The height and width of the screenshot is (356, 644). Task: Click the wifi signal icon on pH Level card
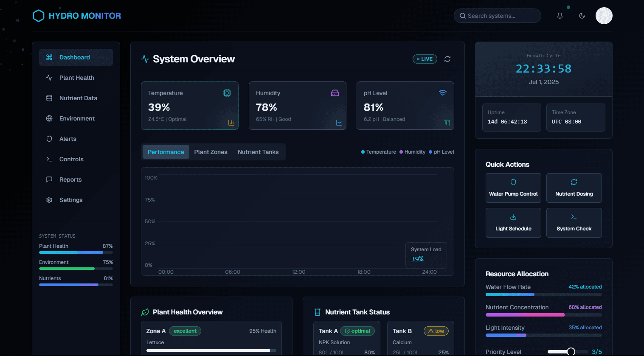(x=443, y=93)
